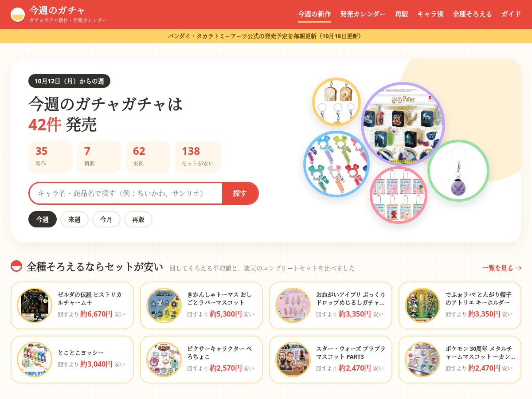
Task: Open the pink-ringed mascot keychain image
Action: pyautogui.click(x=399, y=195)
